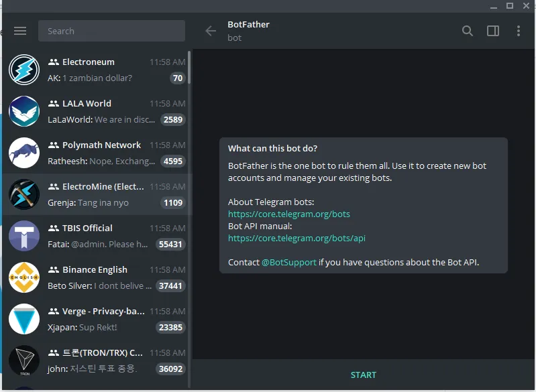The height and width of the screenshot is (392, 536).
Task: Click preview 'LaLaWorld: We are in disc...'
Action: 101,119
